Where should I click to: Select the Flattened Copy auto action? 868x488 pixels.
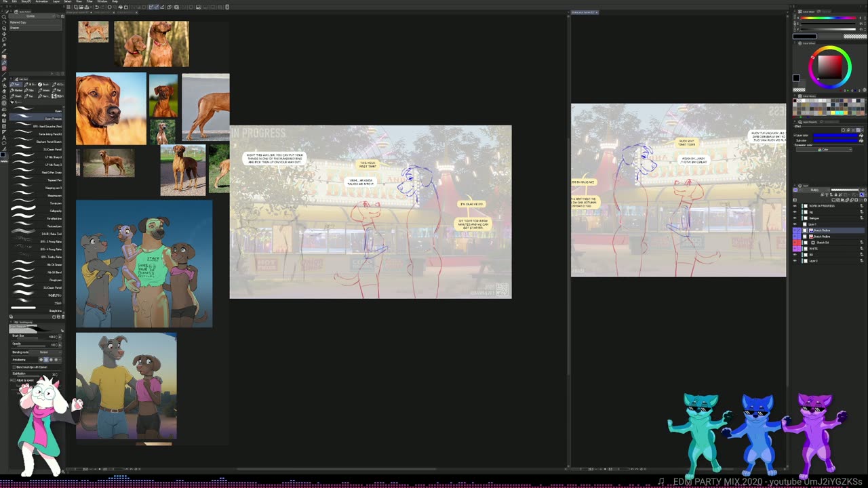point(18,22)
